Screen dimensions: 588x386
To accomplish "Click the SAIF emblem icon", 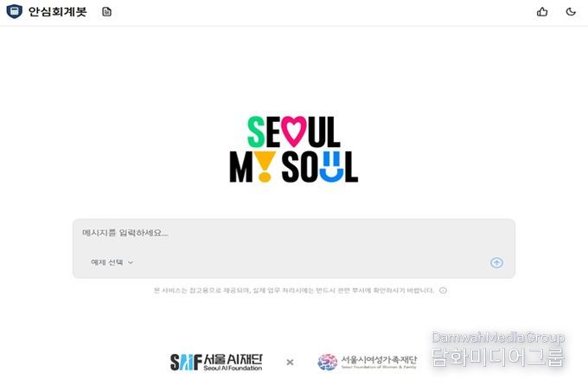I will 186,363.
